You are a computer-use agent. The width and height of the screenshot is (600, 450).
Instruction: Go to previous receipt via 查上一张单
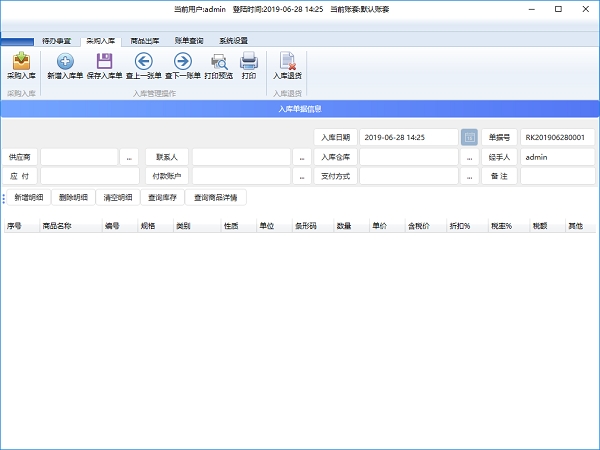point(142,66)
